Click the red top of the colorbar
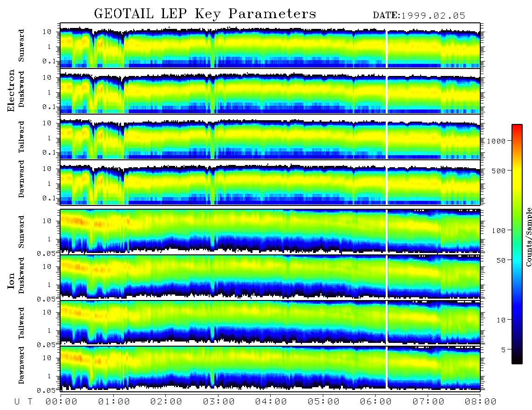The height and width of the screenshot is (410, 532). pos(517,127)
